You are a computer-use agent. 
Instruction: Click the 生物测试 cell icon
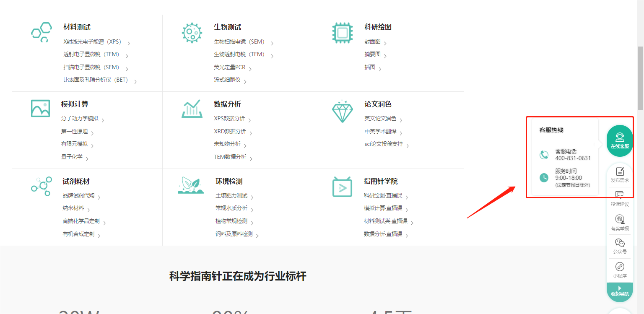coord(192,32)
